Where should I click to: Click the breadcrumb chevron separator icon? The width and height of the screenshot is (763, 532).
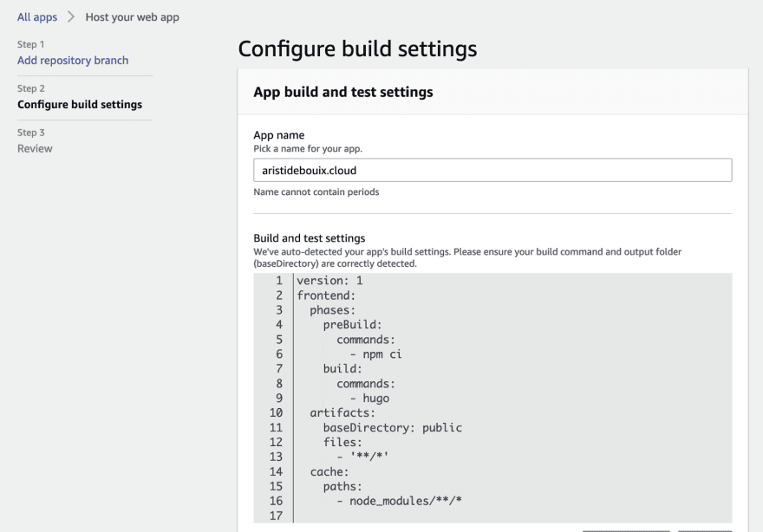(71, 17)
